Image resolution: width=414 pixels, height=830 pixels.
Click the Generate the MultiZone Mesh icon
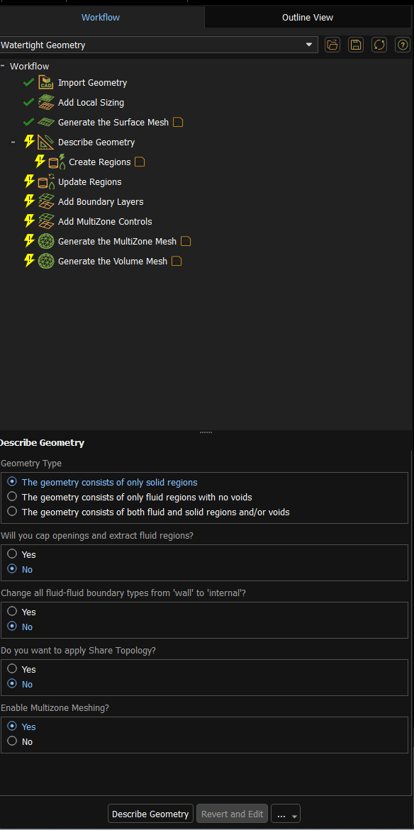[46, 241]
